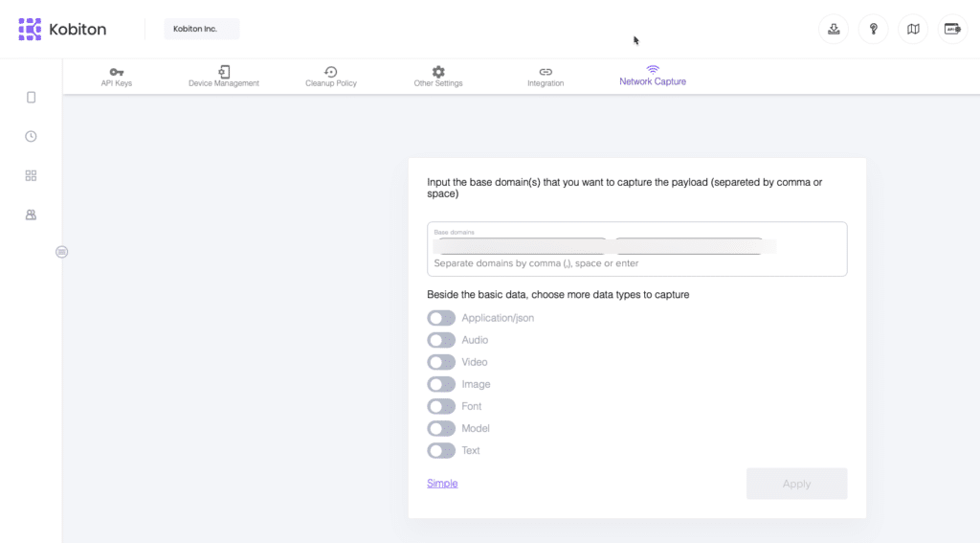Click the Integration link icon
Screen dimensions: 980x543
click(x=546, y=72)
